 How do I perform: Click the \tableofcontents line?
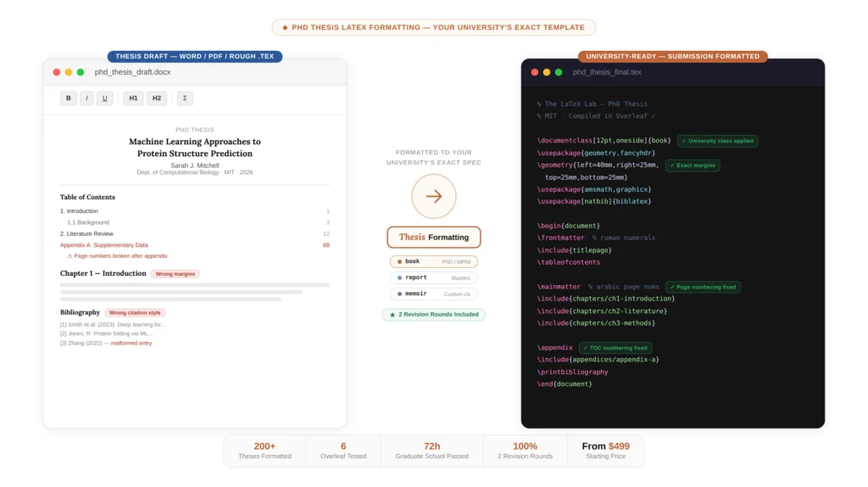tap(569, 263)
